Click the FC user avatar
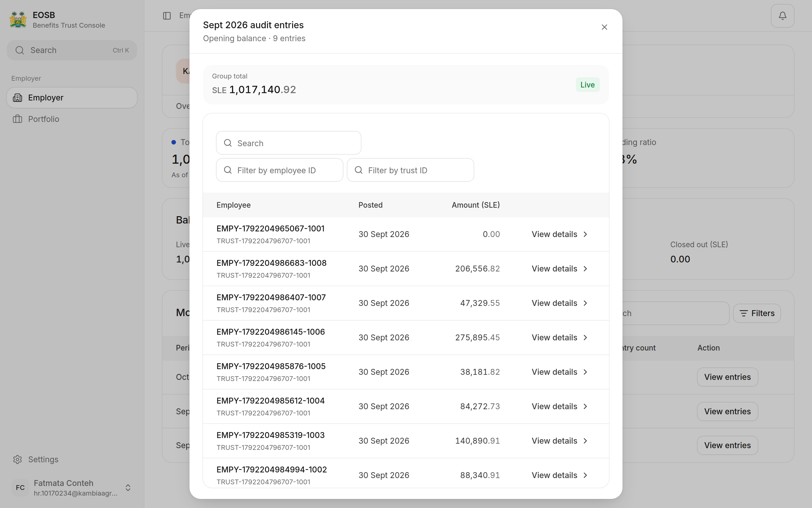812x508 pixels. click(20, 488)
